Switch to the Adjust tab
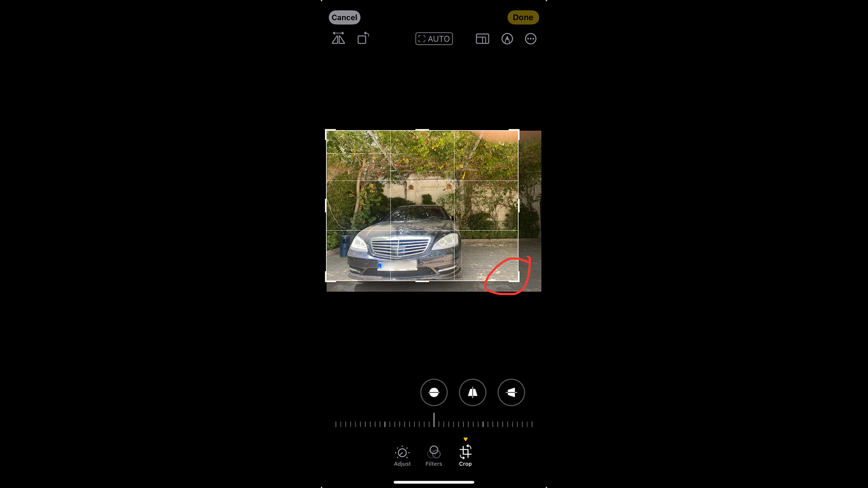 point(402,455)
